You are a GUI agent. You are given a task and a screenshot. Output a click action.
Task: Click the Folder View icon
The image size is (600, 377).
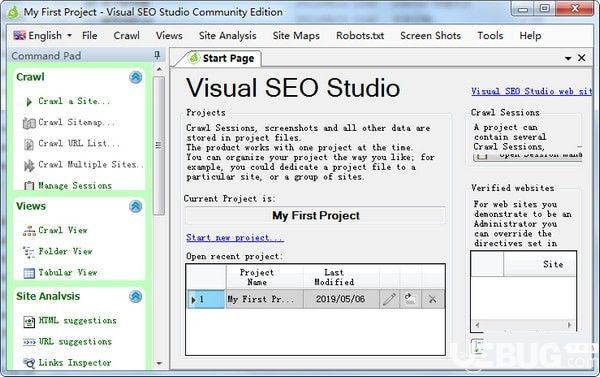coord(29,252)
